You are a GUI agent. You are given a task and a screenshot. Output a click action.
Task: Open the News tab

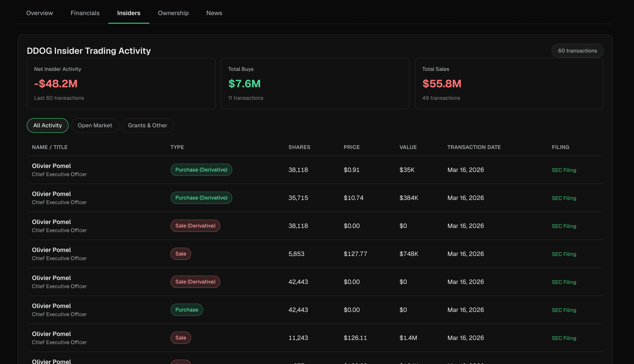point(214,13)
